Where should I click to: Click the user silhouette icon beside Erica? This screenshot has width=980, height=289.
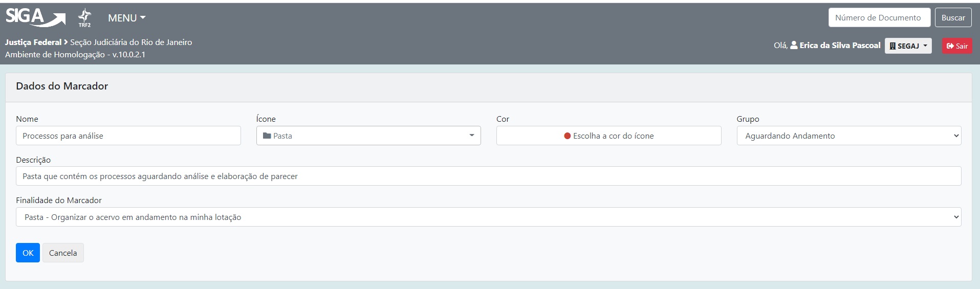pos(794,46)
